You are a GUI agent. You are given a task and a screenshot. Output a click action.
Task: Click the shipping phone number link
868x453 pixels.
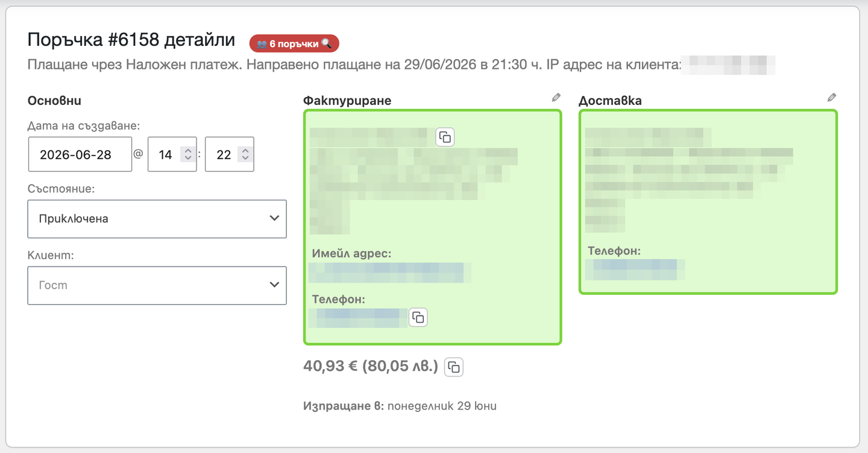[x=635, y=269]
